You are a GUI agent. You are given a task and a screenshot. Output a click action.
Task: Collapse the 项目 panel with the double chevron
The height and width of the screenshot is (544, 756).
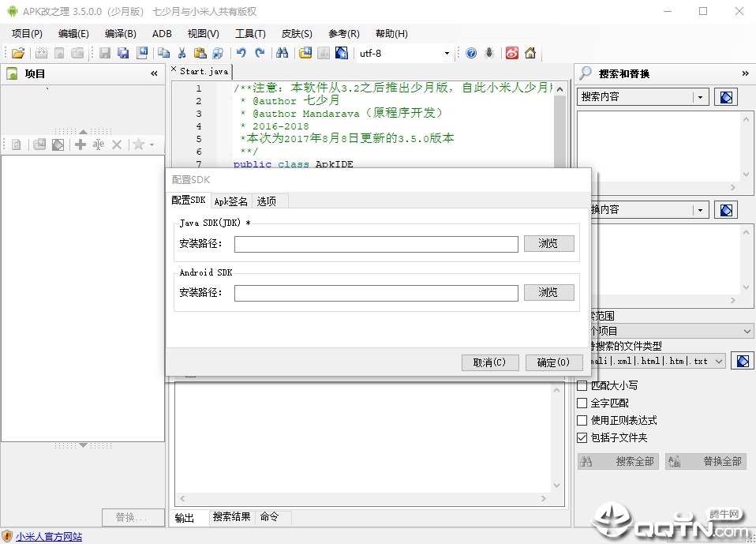(x=155, y=73)
